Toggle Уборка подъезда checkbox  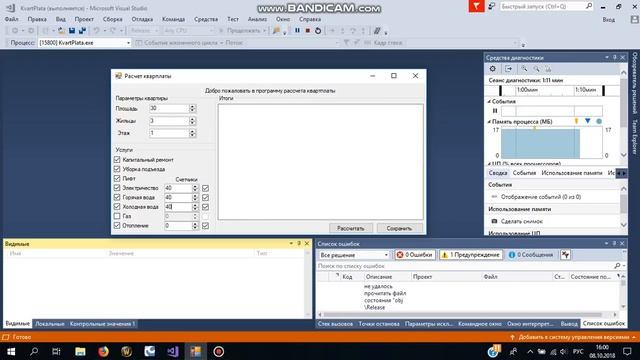tap(117, 169)
